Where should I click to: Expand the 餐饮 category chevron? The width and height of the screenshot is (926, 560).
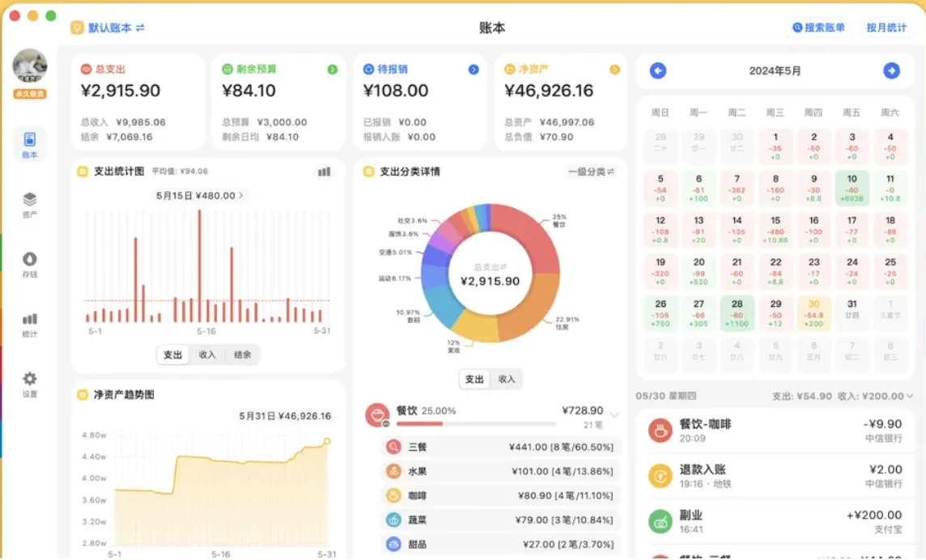click(614, 415)
